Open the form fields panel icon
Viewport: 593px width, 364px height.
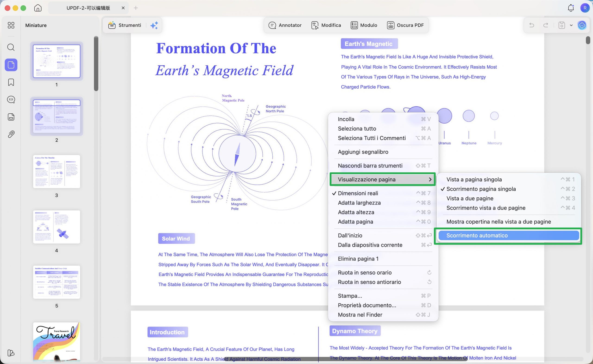point(11,117)
